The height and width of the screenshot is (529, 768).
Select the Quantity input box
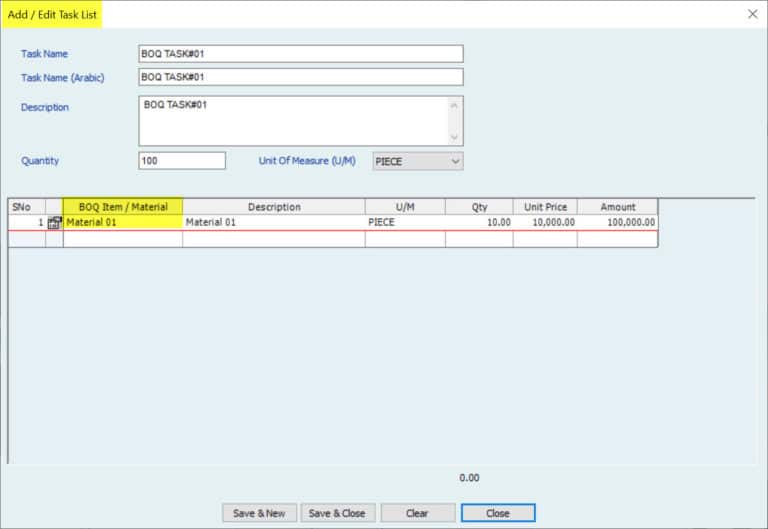[x=182, y=161]
